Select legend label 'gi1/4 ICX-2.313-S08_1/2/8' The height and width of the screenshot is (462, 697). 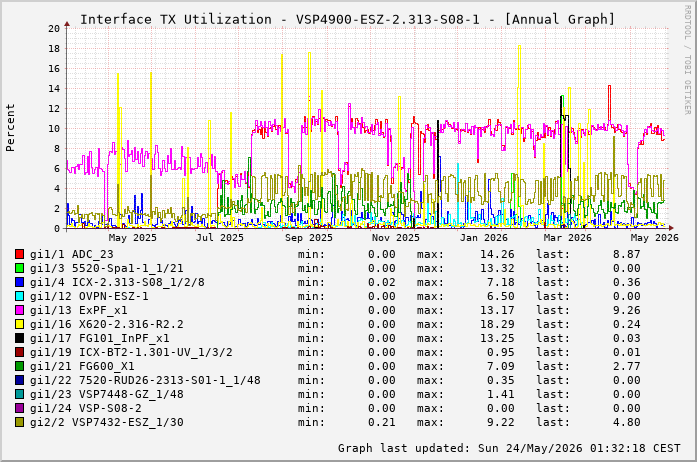[117, 282]
